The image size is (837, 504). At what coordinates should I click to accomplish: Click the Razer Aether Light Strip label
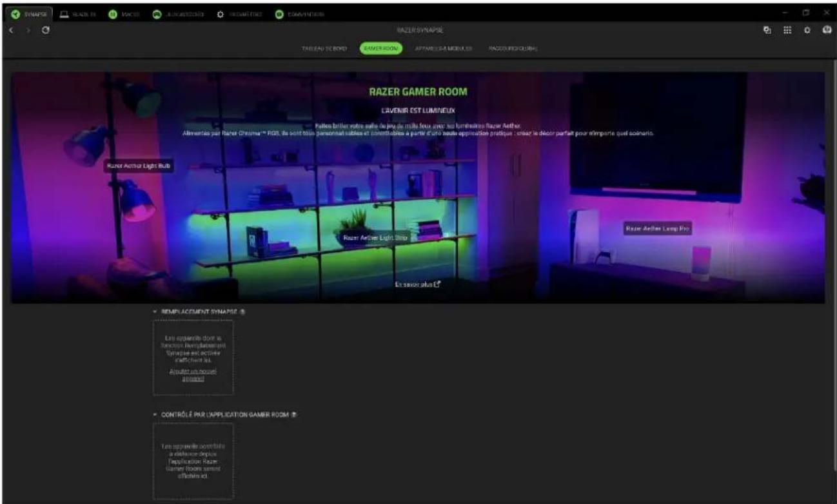point(376,237)
